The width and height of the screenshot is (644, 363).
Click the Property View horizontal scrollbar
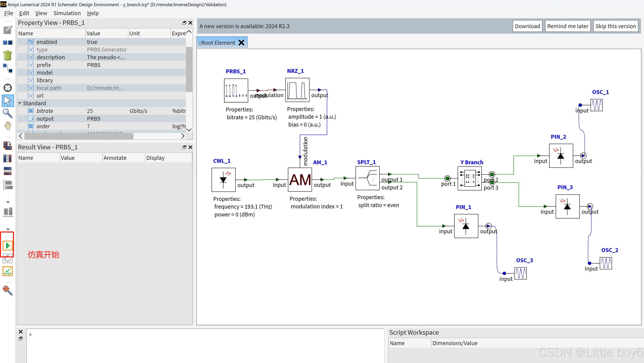pos(79,136)
